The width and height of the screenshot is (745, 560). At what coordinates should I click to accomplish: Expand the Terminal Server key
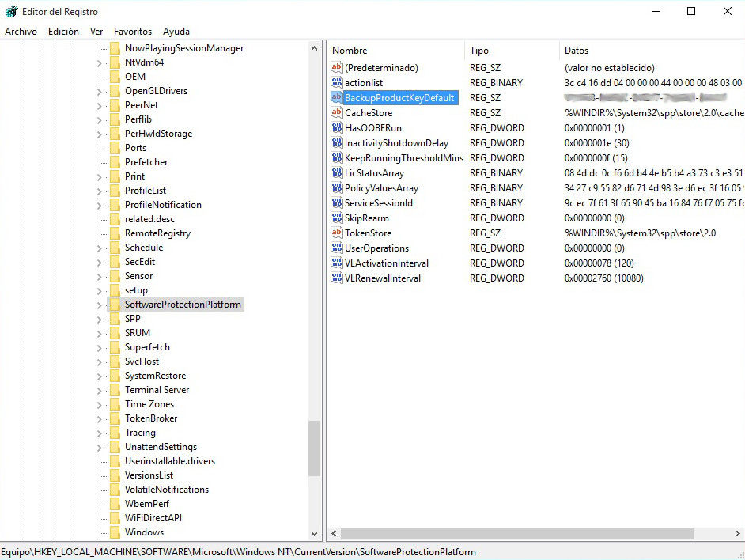point(99,390)
